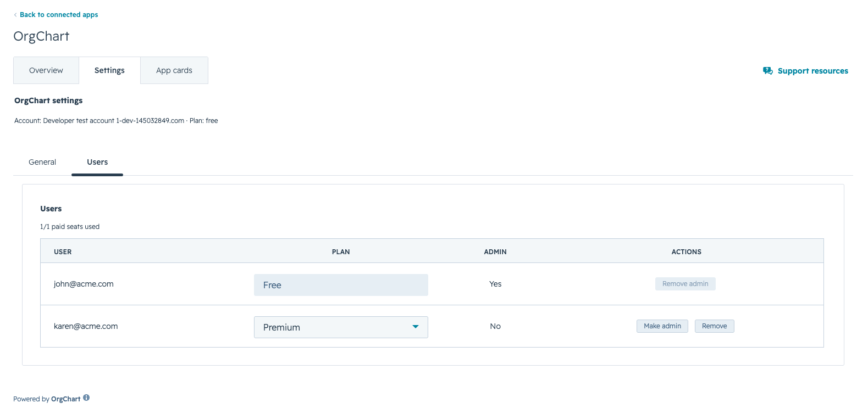868x414 pixels.
Task: Go to the General settings sub-tab
Action: pos(42,162)
